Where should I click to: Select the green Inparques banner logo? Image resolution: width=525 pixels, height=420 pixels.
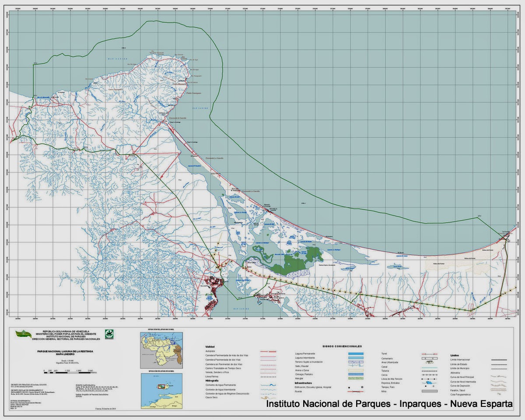point(23,333)
